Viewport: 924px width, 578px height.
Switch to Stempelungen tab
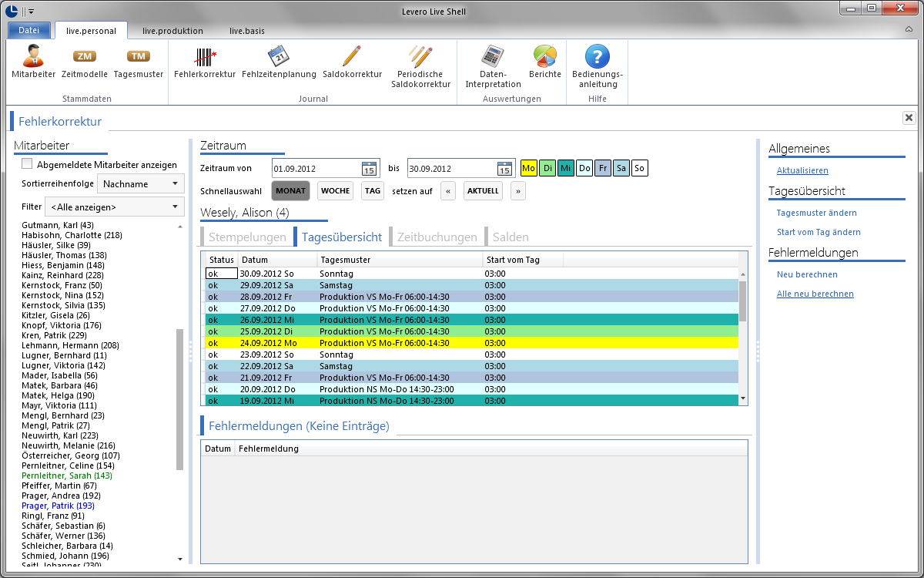pos(247,237)
